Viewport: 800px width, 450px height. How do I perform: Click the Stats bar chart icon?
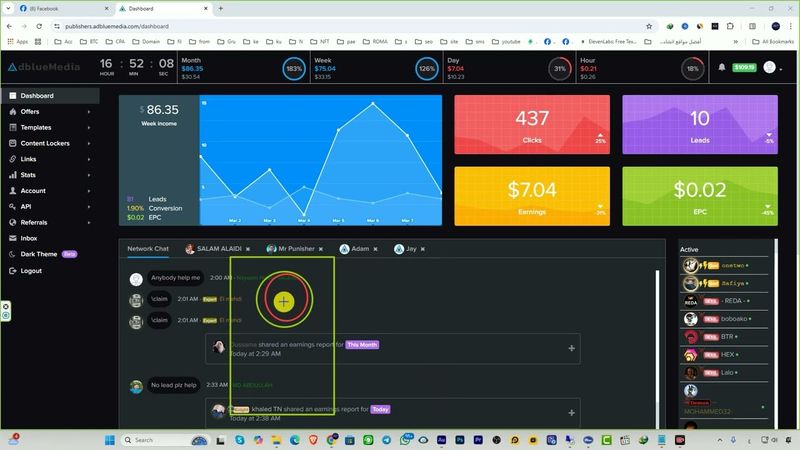click(x=12, y=175)
